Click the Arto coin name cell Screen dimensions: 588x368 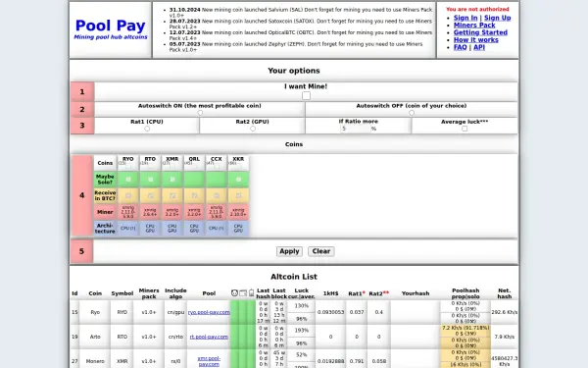95,337
